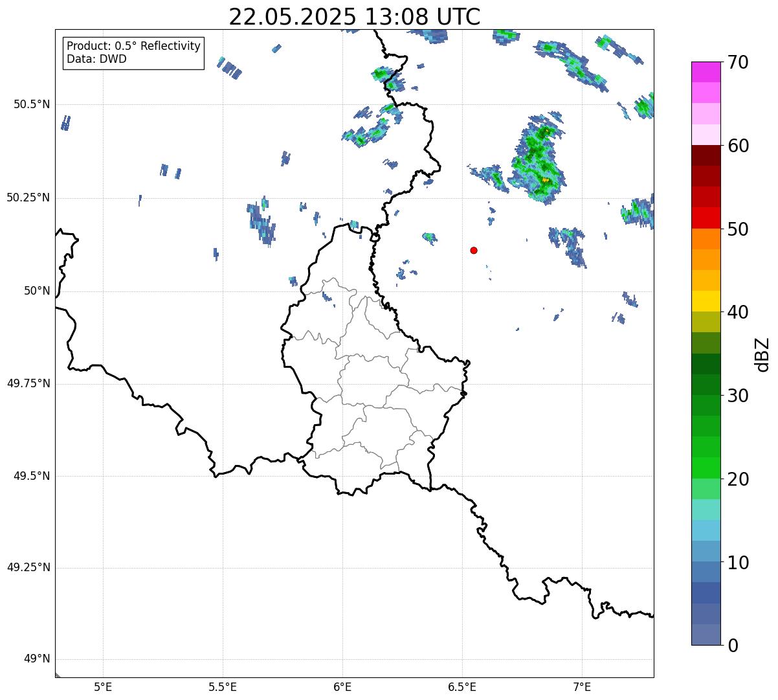Image resolution: width=778 pixels, height=700 pixels.
Task: Click the bright green swatch just above 20
Action: coord(706,468)
